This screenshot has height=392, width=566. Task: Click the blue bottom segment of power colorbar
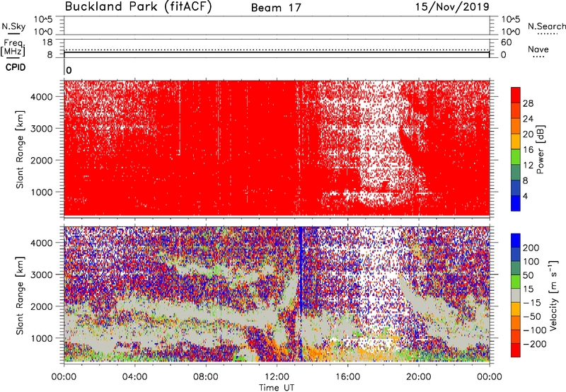click(x=516, y=203)
